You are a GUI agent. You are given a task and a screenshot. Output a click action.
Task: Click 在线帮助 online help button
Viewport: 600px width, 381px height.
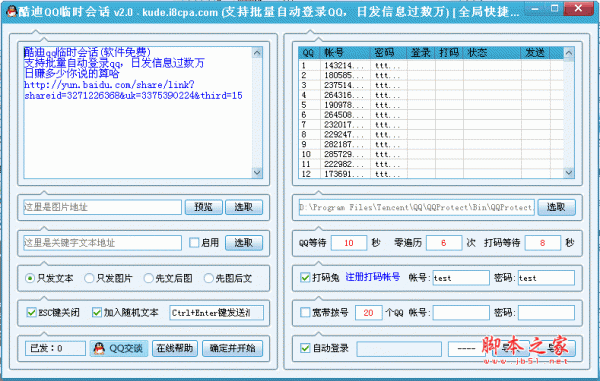[175, 348]
